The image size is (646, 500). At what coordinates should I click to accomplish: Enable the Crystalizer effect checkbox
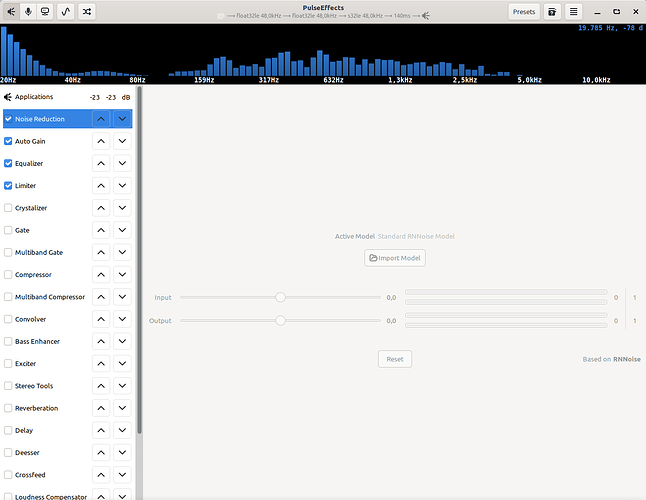9,208
